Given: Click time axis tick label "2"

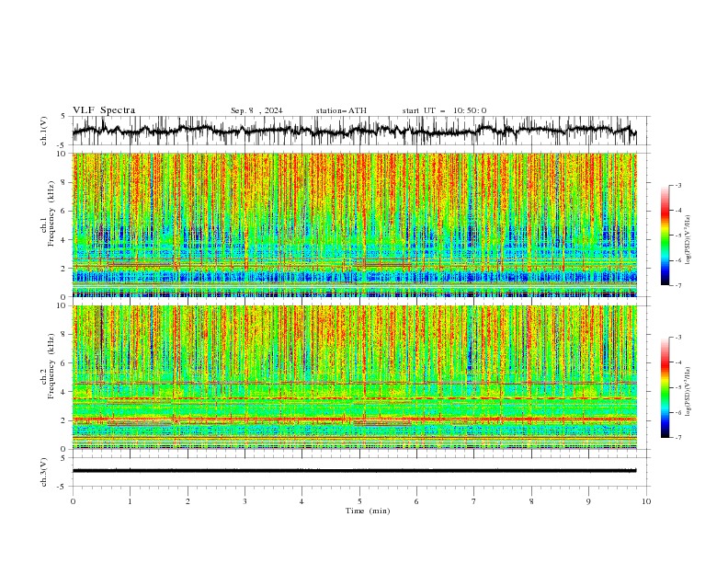Looking at the screenshot, I should tap(188, 501).
